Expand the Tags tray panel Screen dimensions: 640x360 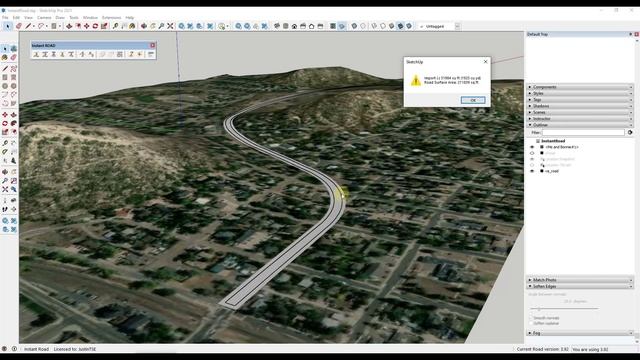[x=580, y=100]
